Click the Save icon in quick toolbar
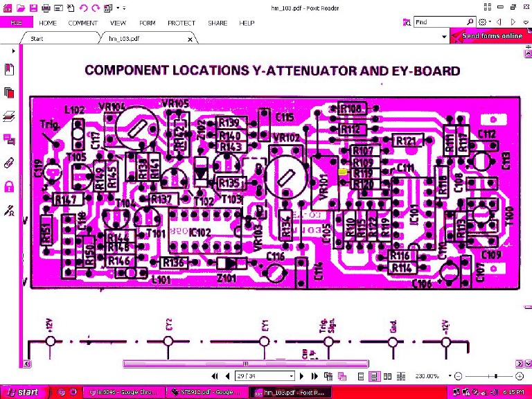The image size is (532, 399). point(33,8)
